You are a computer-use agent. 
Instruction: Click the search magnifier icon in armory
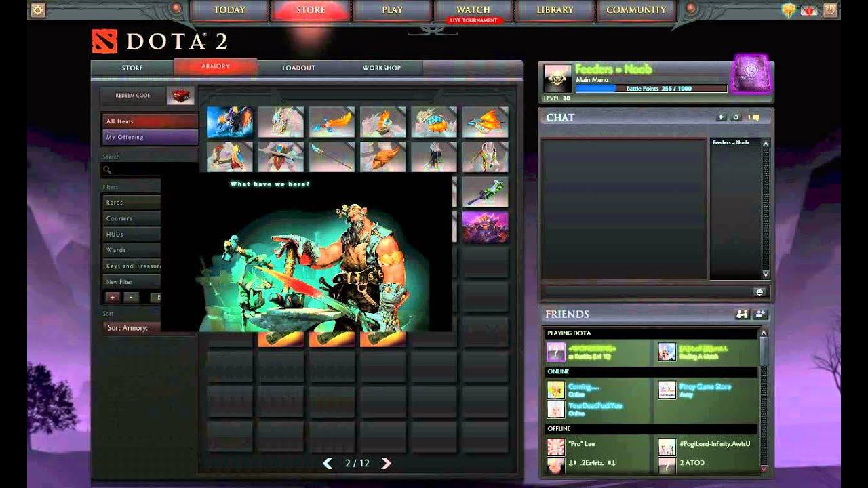click(108, 170)
